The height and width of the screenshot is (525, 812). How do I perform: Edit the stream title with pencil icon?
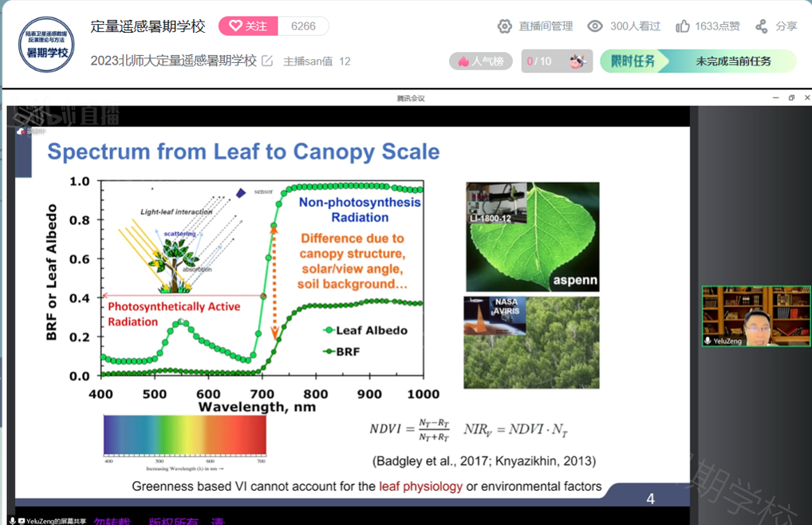pyautogui.click(x=267, y=61)
